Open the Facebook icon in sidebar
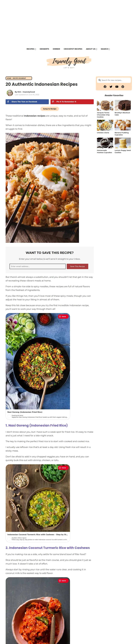 click(x=105, y=87)
